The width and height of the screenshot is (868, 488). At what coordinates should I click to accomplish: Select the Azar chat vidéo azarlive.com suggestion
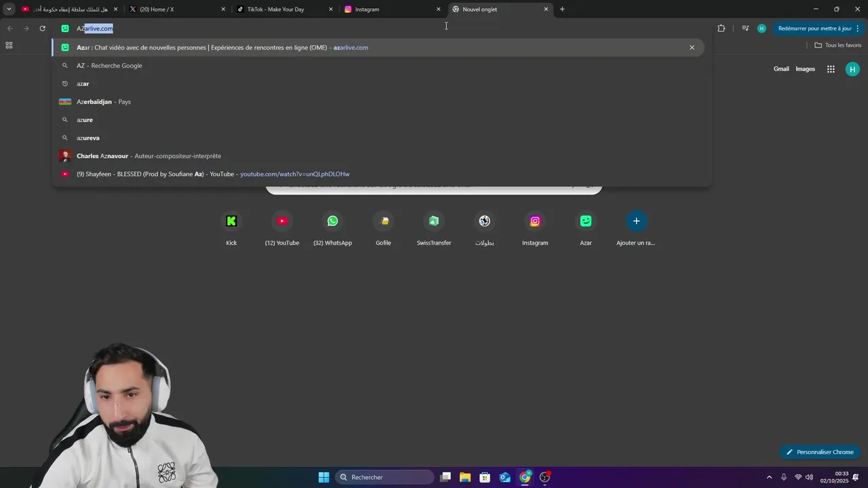378,47
